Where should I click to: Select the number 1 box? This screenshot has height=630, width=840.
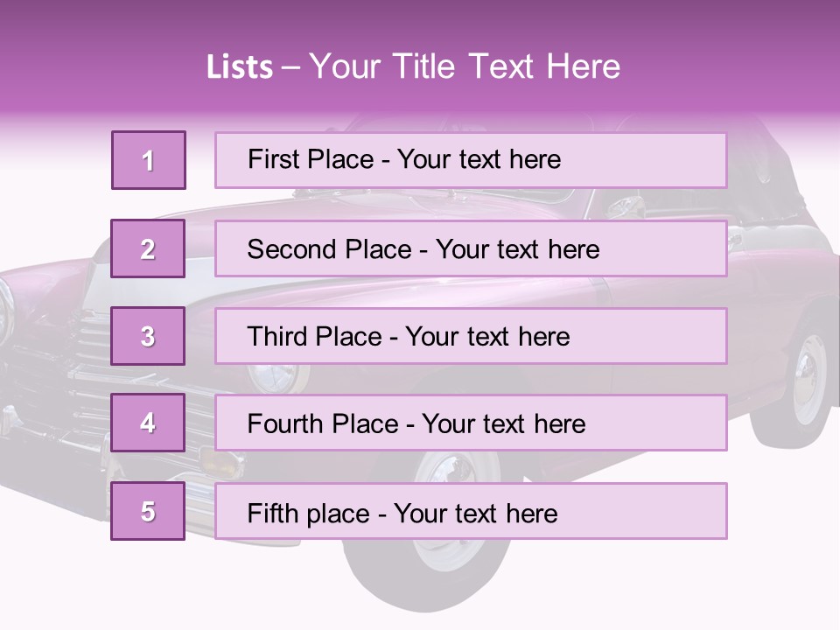[x=149, y=160]
